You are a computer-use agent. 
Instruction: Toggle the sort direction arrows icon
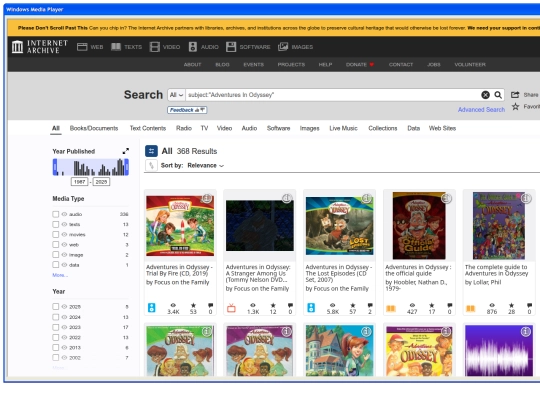point(151,166)
